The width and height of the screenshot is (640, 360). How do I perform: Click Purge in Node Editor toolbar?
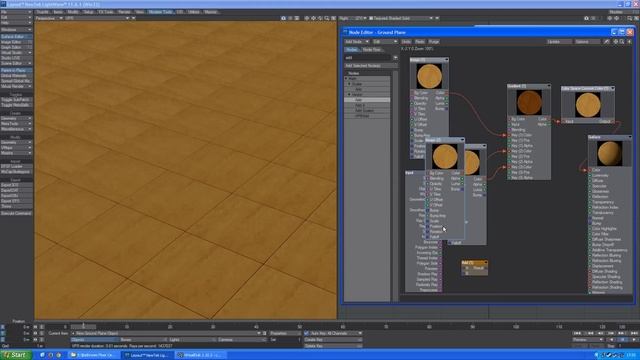pyautogui.click(x=433, y=42)
